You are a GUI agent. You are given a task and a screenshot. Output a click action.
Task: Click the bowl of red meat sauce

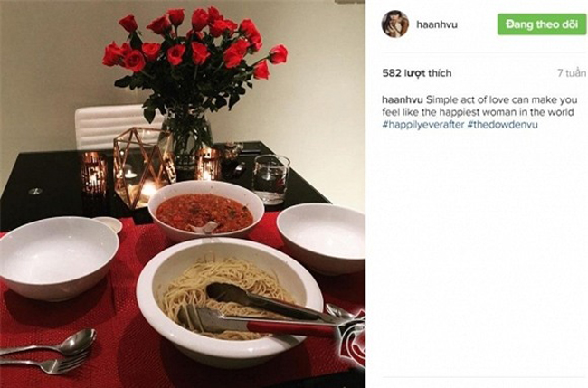coord(205,212)
